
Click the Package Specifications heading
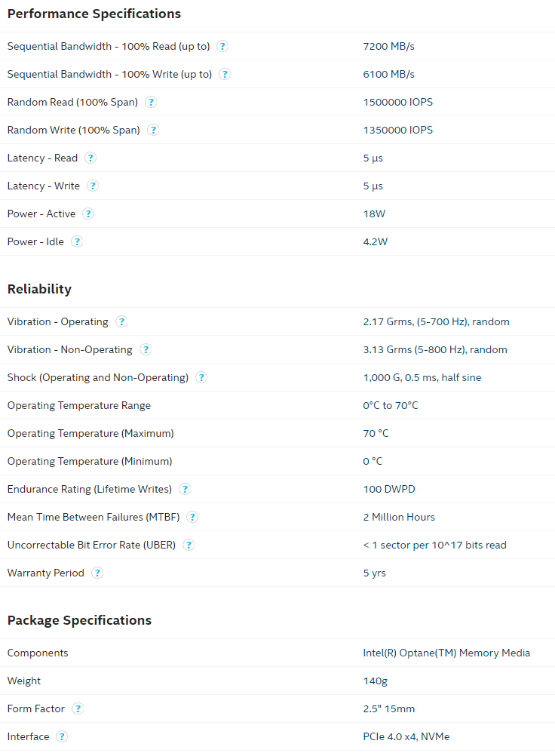pyautogui.click(x=79, y=620)
